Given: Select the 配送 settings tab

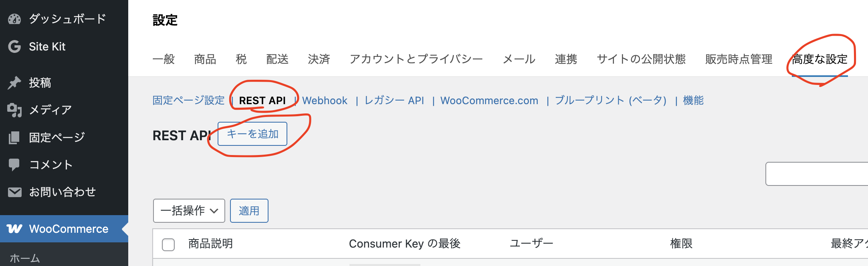Looking at the screenshot, I should tap(277, 59).
